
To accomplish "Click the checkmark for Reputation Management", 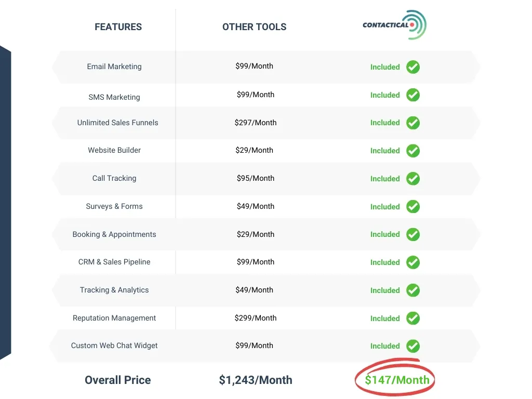I will click(413, 318).
